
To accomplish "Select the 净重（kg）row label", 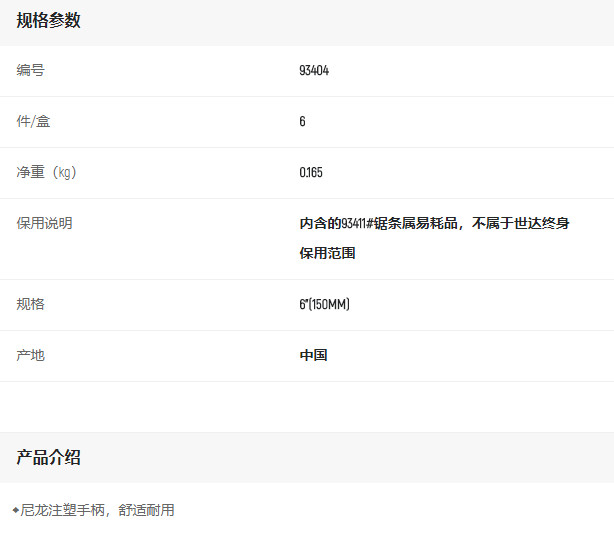I will [x=46, y=172].
